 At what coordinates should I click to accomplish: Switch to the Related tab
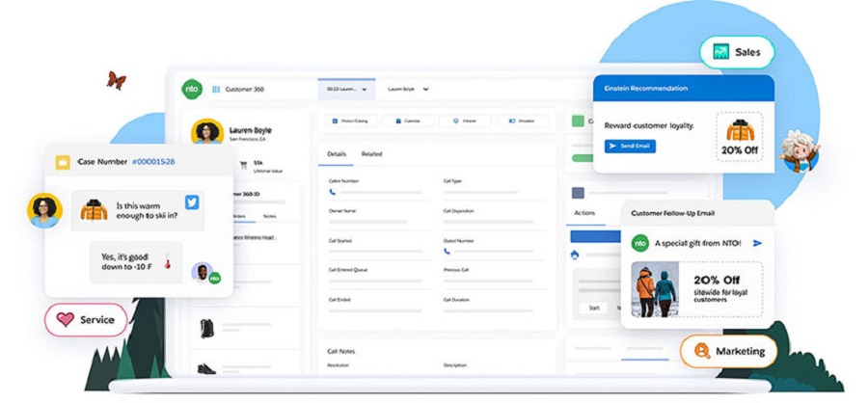pos(371,154)
